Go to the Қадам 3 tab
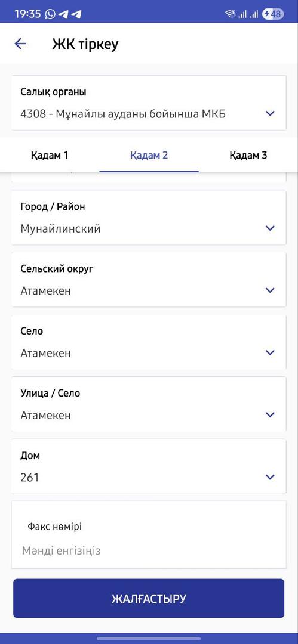298x644 pixels. pyautogui.click(x=248, y=155)
